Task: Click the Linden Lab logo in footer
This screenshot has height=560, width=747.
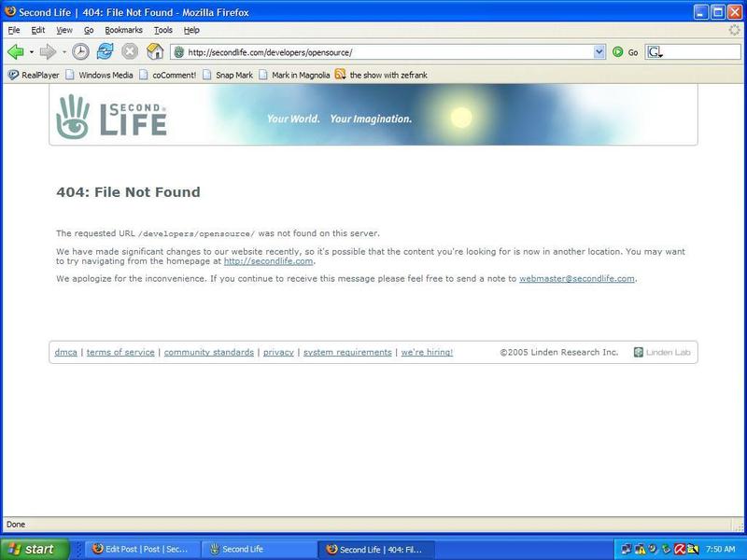Action: (662, 353)
